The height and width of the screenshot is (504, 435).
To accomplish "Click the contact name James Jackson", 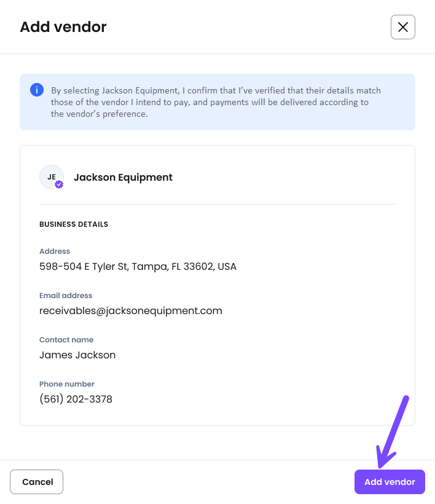I will point(77,355).
